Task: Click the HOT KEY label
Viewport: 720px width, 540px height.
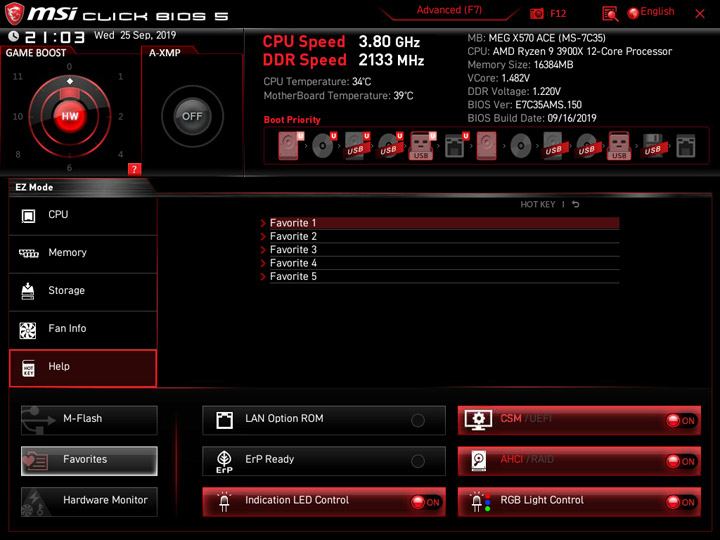Action: (538, 204)
